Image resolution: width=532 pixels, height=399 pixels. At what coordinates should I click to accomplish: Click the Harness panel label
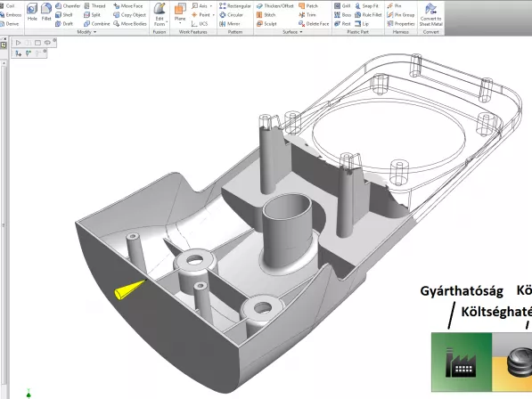(x=401, y=32)
